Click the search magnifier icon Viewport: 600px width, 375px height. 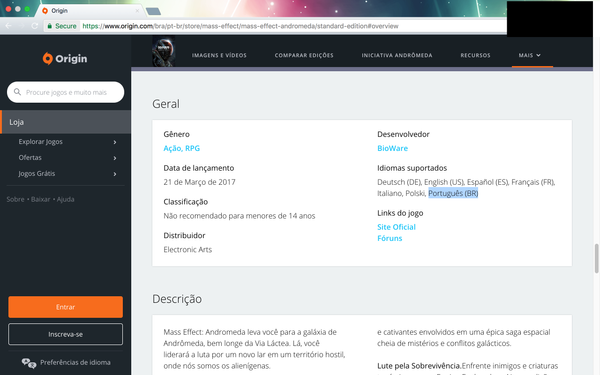pyautogui.click(x=17, y=92)
